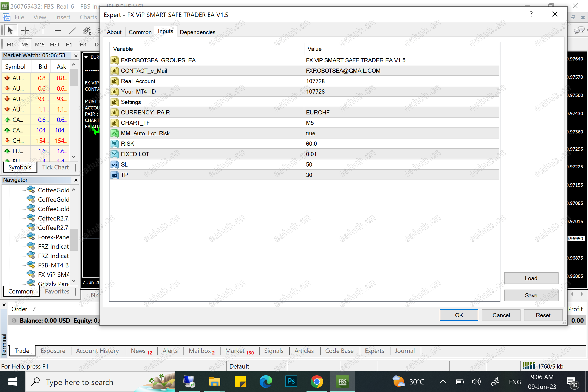Close the Navigator panel
The height and width of the screenshot is (392, 588).
pos(76,180)
